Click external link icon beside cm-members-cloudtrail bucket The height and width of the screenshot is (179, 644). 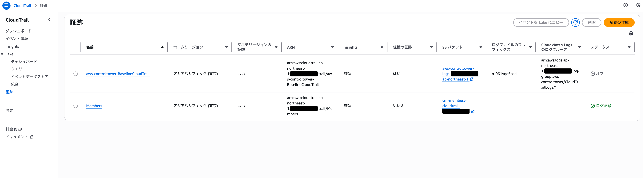coord(473,111)
